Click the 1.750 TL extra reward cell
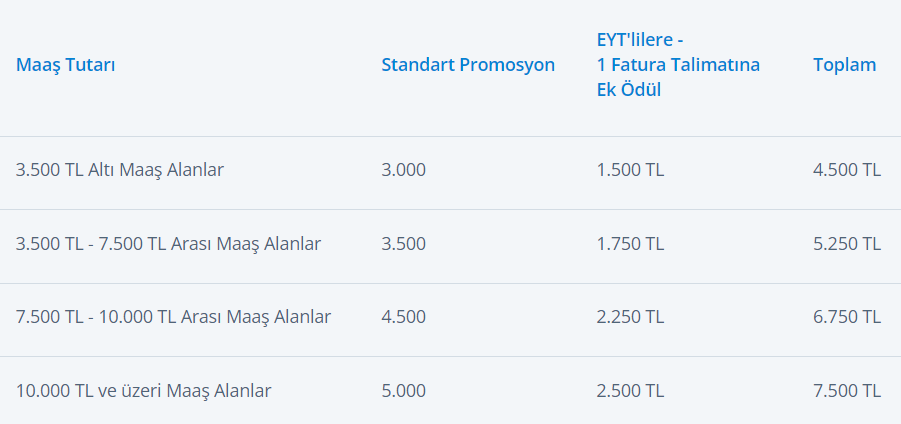Screen dimensions: 901x424 tap(630, 244)
